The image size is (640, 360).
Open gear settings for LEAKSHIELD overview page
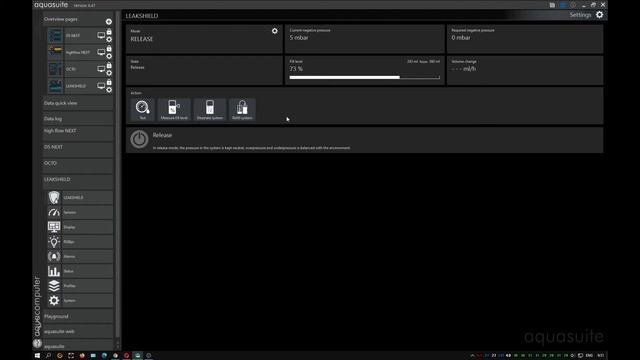tap(109, 90)
